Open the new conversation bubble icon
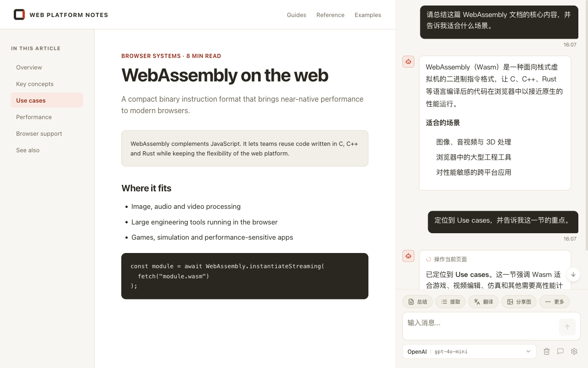Image resolution: width=588 pixels, height=368 pixels. click(x=560, y=351)
